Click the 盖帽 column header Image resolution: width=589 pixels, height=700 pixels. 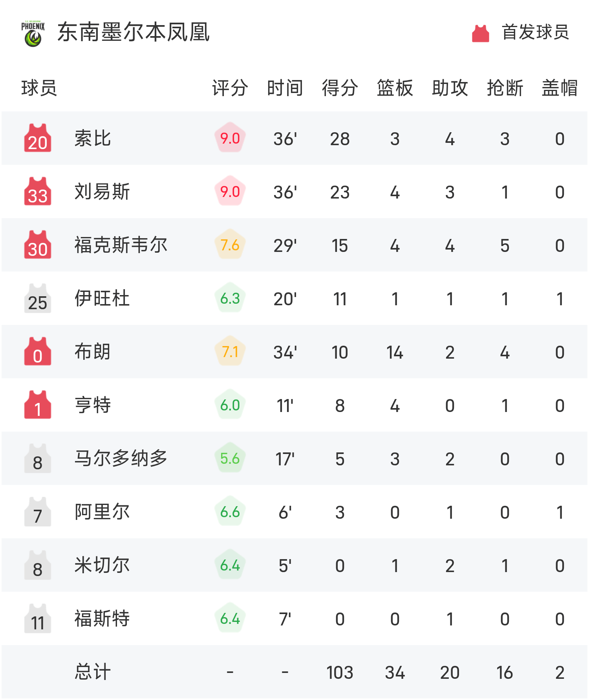pyautogui.click(x=560, y=88)
